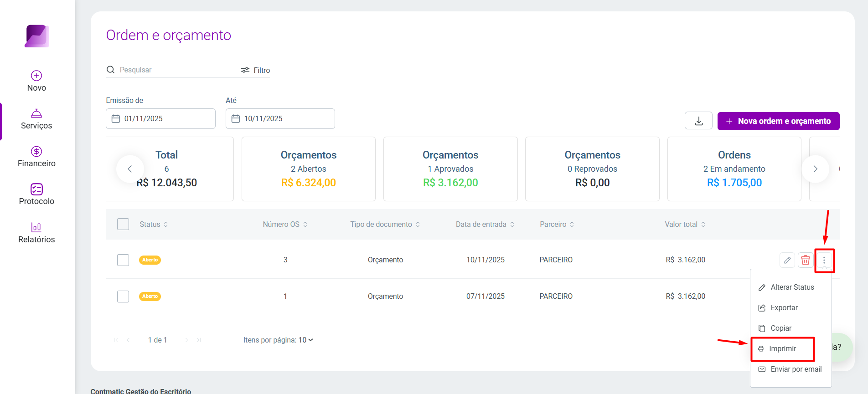The width and height of the screenshot is (868, 394).
Task: Click the Nova ordem e orçamento button
Action: click(x=778, y=121)
